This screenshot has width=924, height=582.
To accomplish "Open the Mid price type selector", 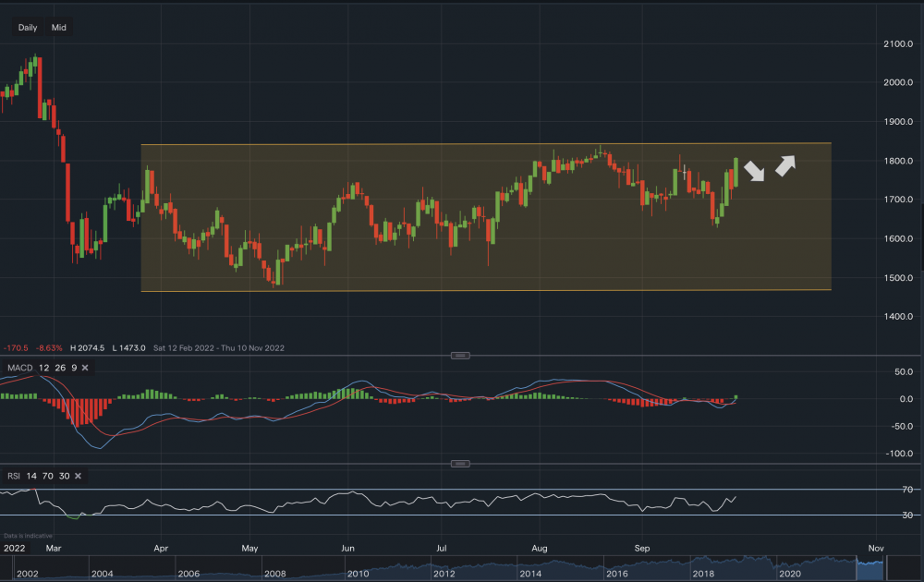I will 59,28.
